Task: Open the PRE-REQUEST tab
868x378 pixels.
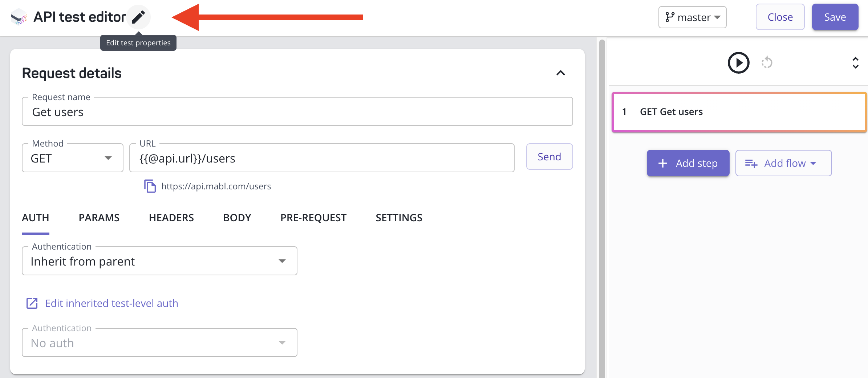Action: click(x=313, y=218)
